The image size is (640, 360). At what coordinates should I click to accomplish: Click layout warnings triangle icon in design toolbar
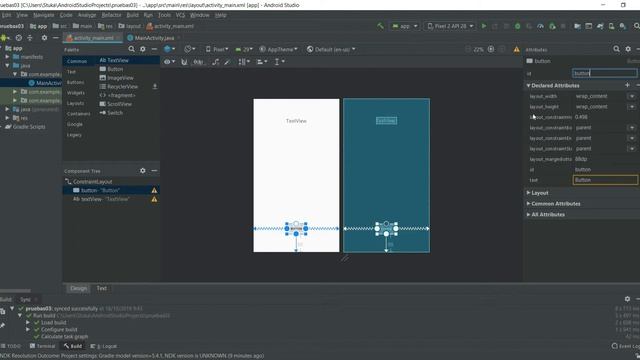[516, 49]
